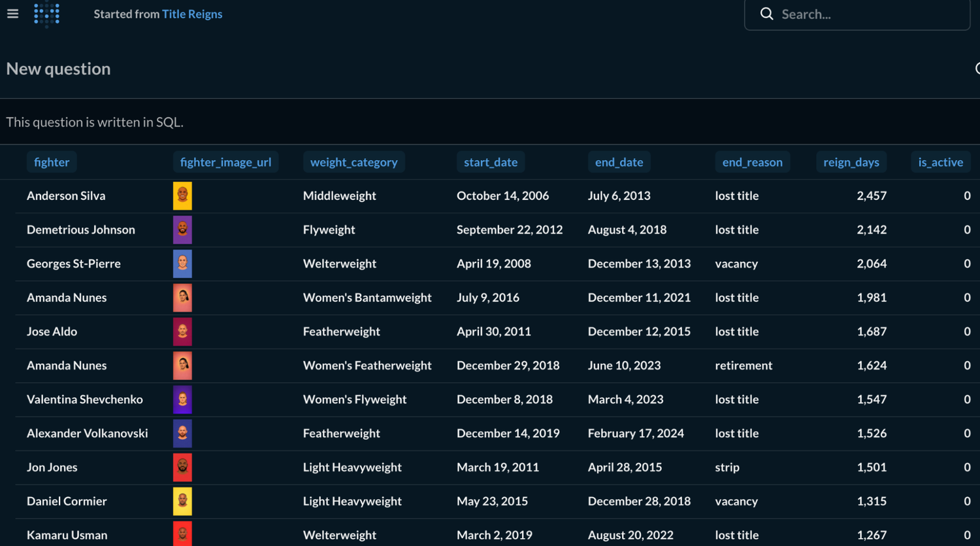Click the October 14, 2006 start date
Screen dimensions: 980x546
[x=503, y=196]
